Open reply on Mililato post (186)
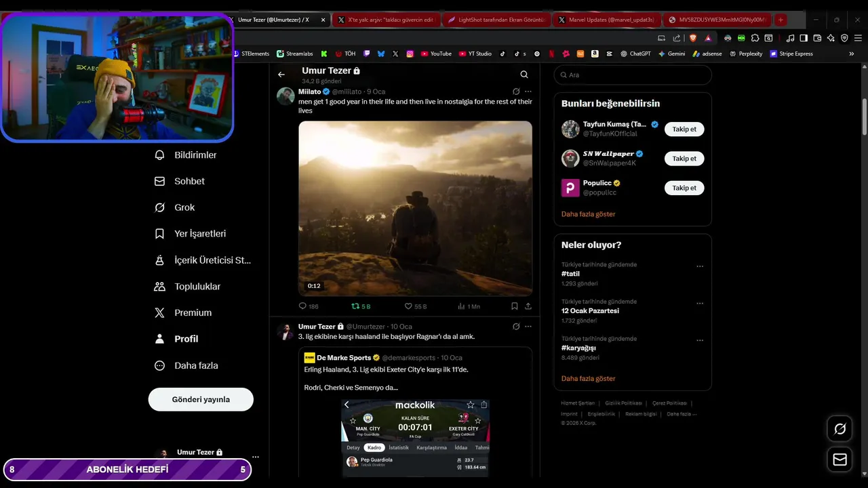 coord(309,306)
